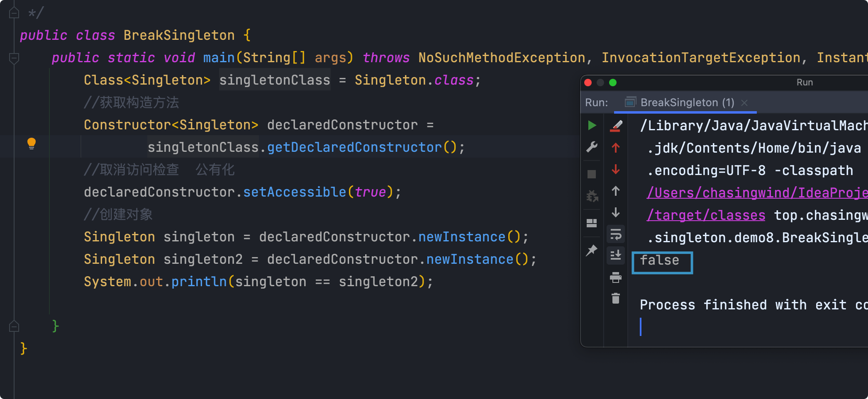Image resolution: width=868 pixels, height=399 pixels.
Task: Click the 'false' console output line
Action: (660, 260)
